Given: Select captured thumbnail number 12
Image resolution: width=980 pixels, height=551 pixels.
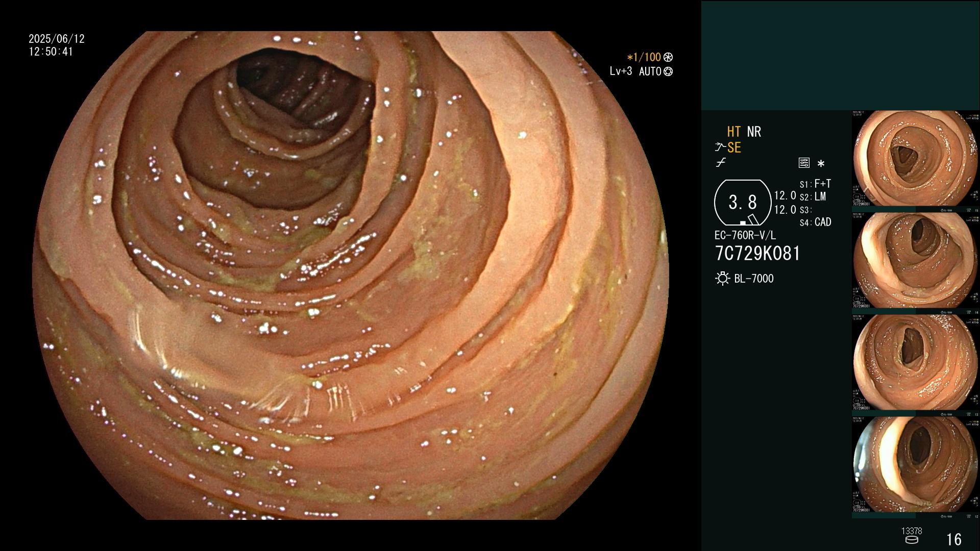Looking at the screenshot, I should (916, 465).
